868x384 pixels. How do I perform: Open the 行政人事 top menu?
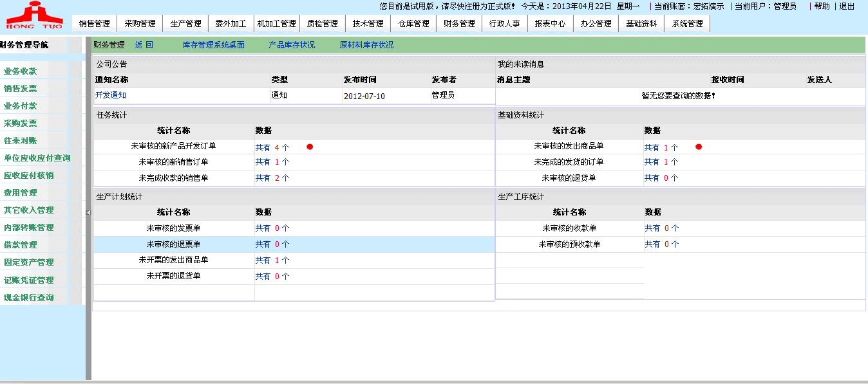(505, 24)
